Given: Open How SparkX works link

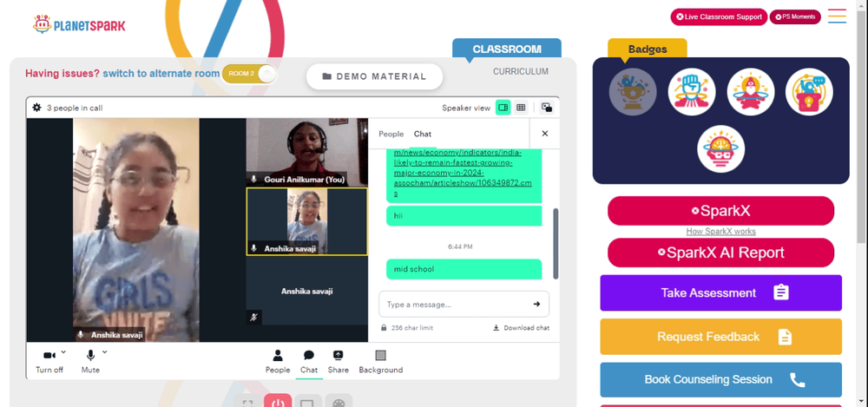Looking at the screenshot, I should (720, 232).
